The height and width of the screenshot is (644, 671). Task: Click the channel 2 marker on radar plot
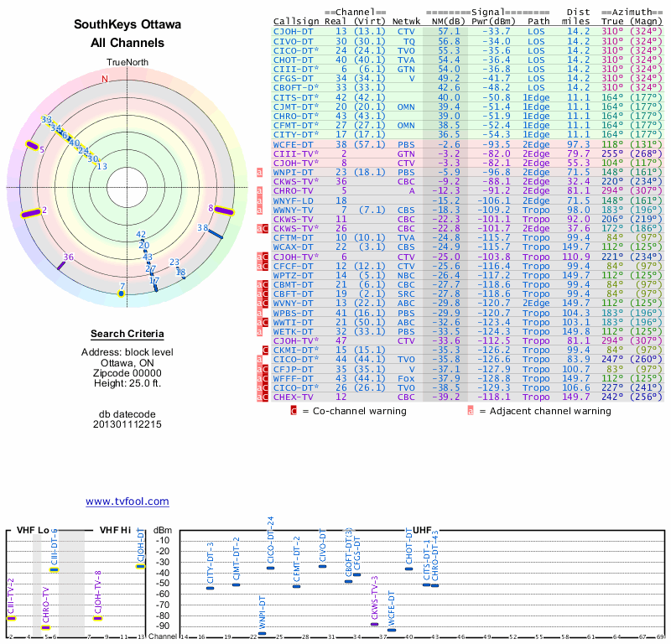point(30,213)
